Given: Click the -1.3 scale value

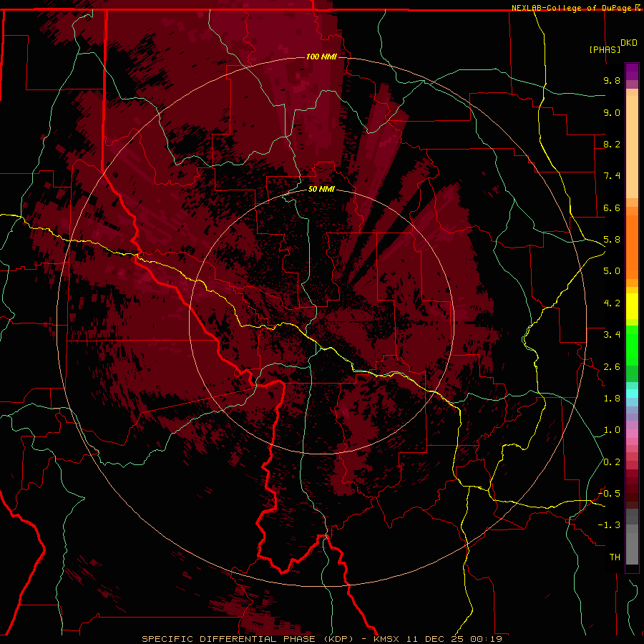Looking at the screenshot, I should (609, 525).
